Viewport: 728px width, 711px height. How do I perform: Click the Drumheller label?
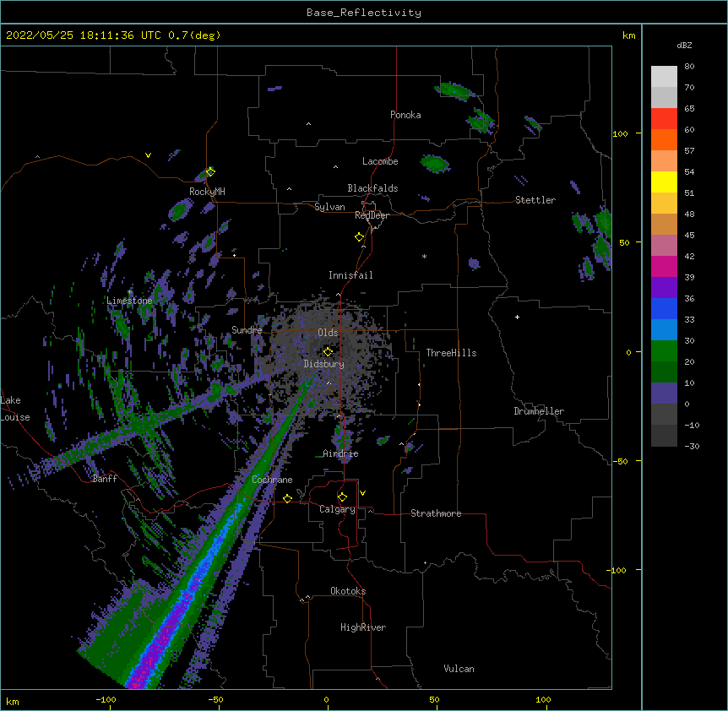(x=539, y=411)
